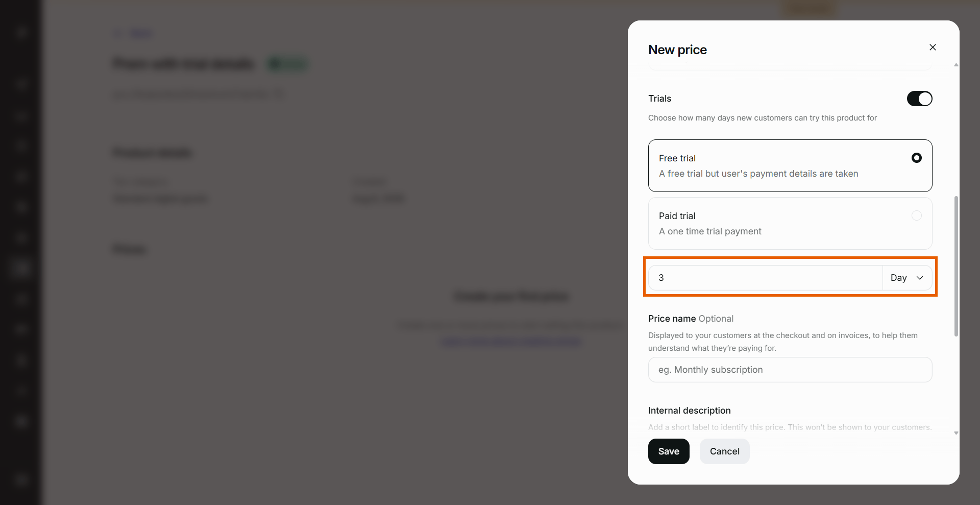Click the panel's vertical scrollbar thumb

point(956,266)
